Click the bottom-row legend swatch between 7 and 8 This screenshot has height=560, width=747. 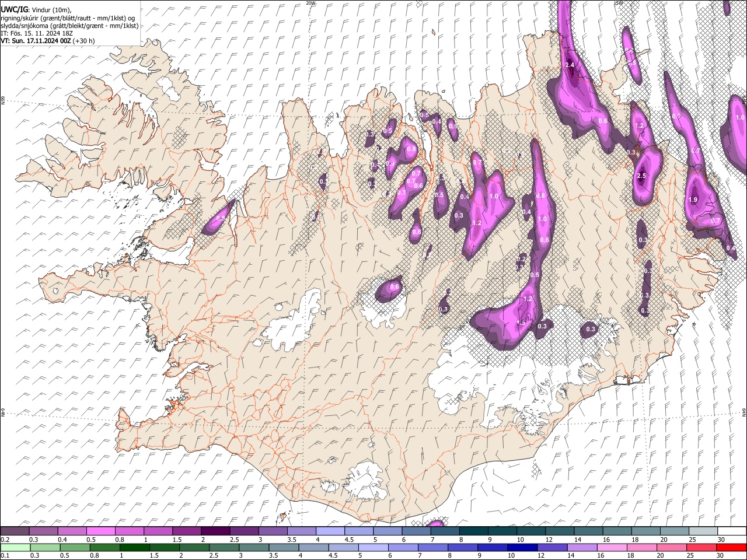[x=433, y=547]
